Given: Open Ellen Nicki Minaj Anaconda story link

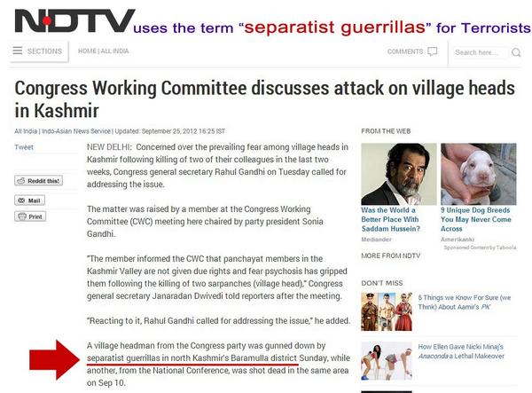Looking at the screenshot, I should (461, 351).
